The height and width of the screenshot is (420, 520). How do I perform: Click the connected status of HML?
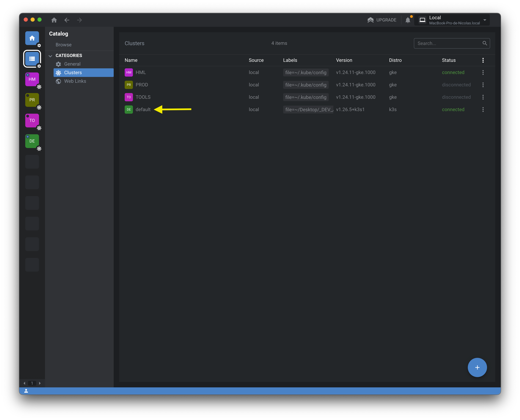click(x=453, y=72)
